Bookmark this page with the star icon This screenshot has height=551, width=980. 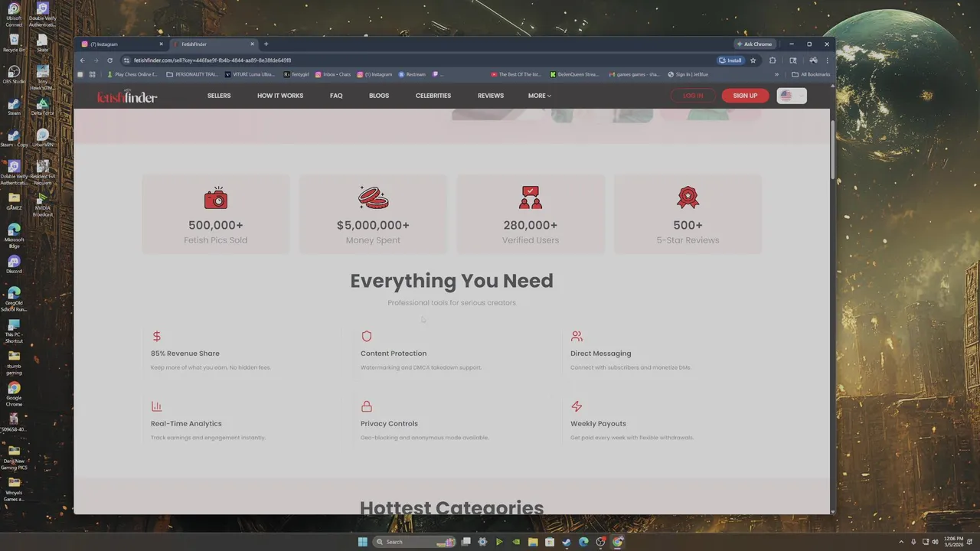tap(753, 60)
